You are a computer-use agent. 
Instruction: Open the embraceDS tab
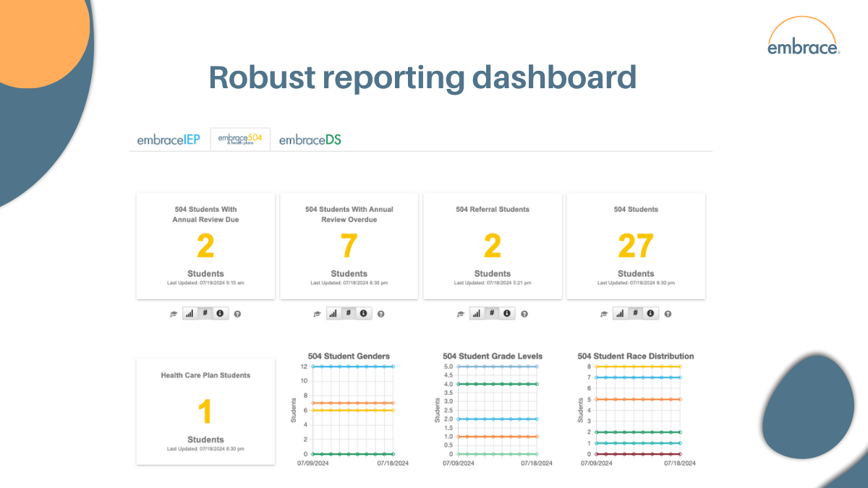point(310,140)
